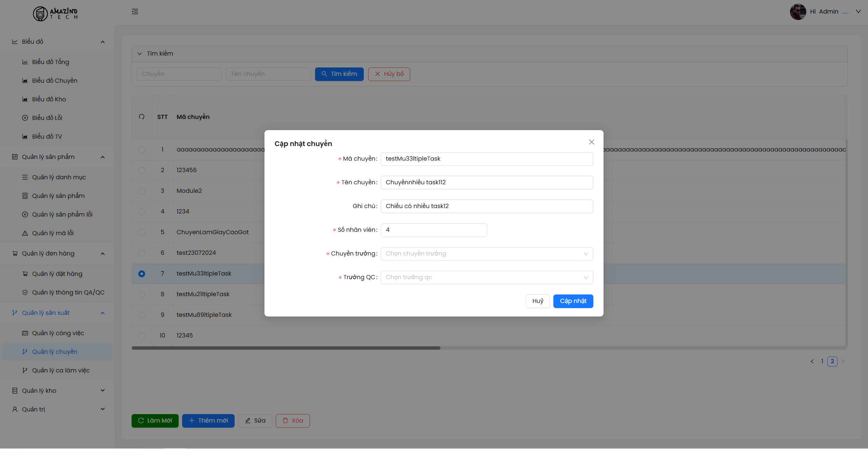This screenshot has width=868, height=449.
Task: Click the refresh icon in table header
Action: (x=142, y=117)
